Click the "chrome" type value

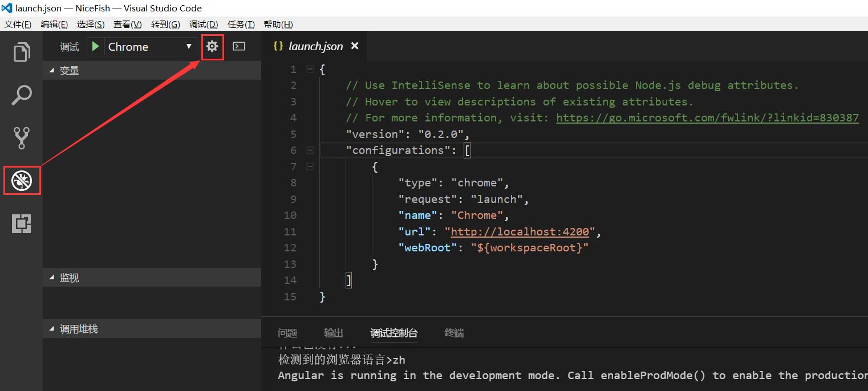[x=477, y=183]
